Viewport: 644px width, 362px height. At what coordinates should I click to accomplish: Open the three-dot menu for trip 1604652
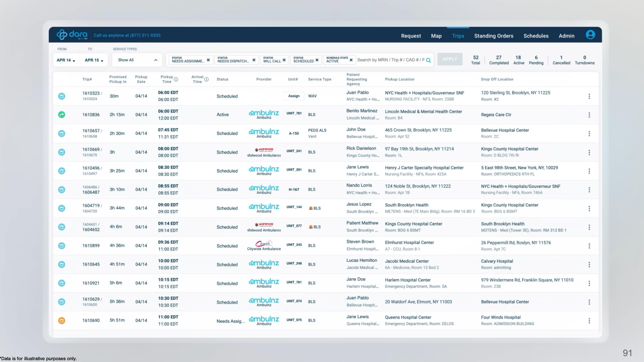[x=589, y=227]
